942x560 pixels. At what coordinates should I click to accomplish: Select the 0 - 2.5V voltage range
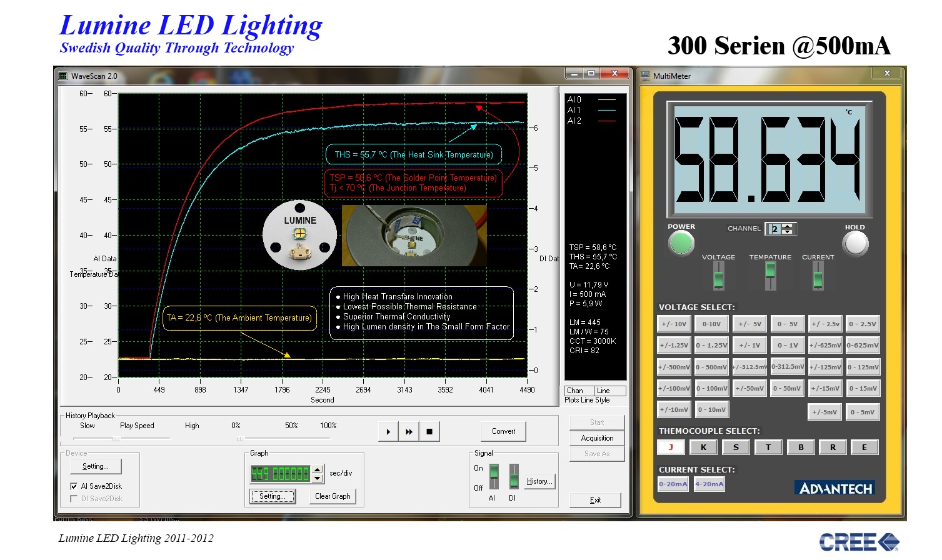(863, 324)
